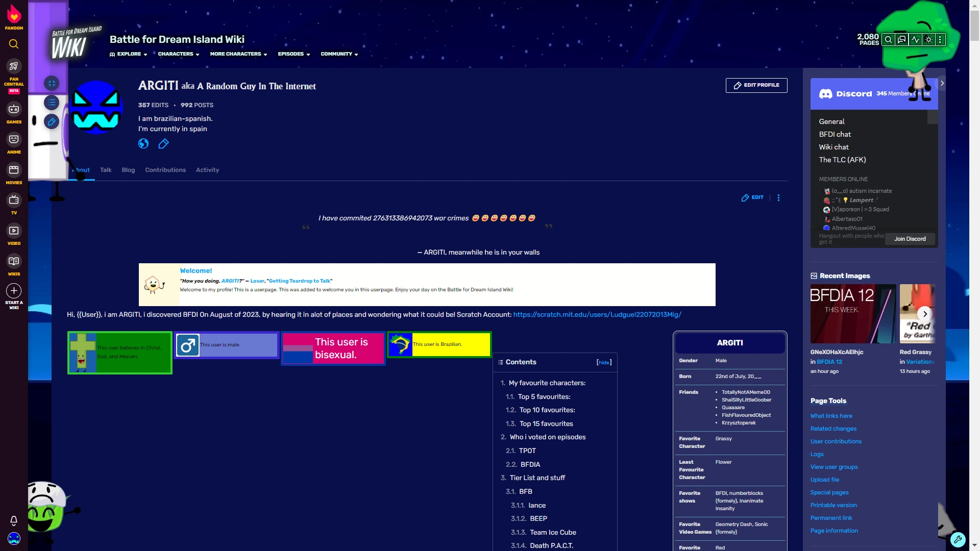Hide the Contents table using the hide link
980x551 pixels.
[x=604, y=362]
